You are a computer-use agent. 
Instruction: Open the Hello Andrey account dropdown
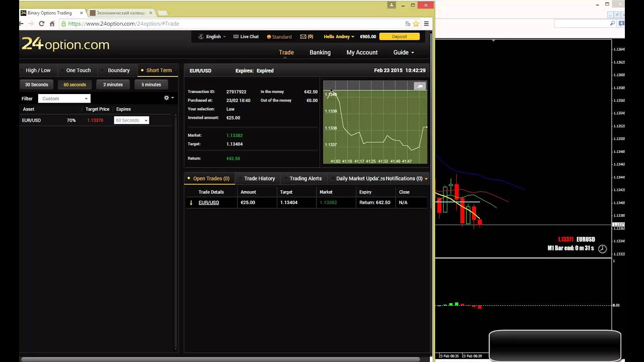339,37
